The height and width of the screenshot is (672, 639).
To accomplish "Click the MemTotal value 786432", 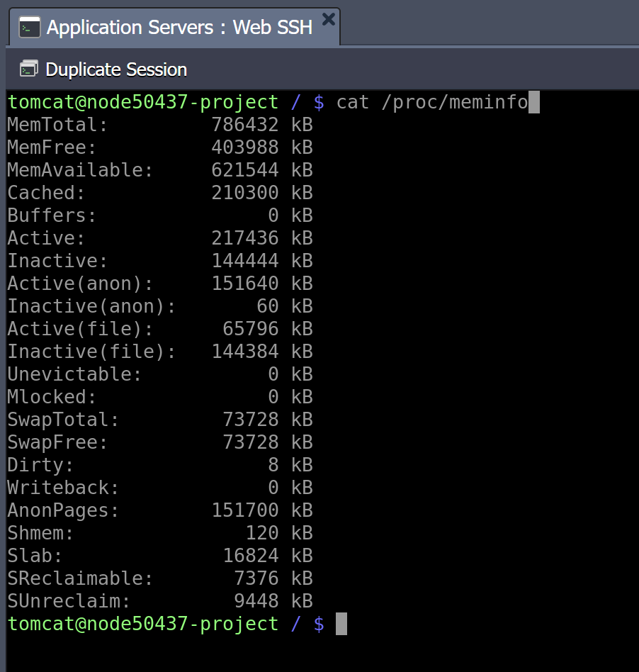I will (x=245, y=125).
